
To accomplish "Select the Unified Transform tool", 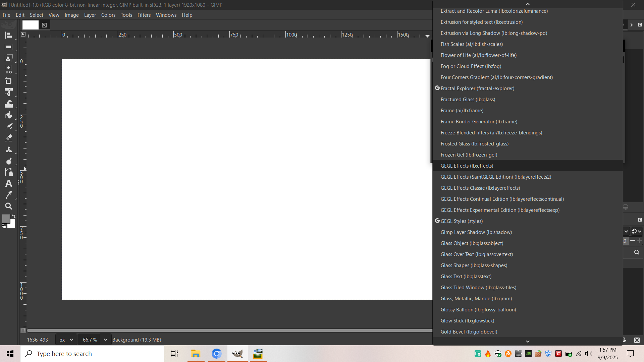I will pyautogui.click(x=9, y=93).
